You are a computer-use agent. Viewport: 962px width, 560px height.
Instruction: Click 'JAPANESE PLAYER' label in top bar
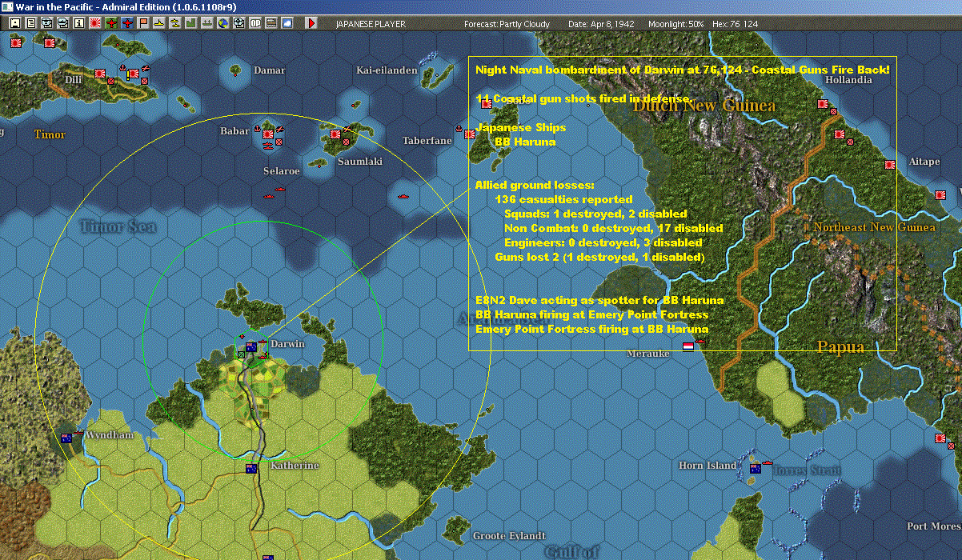pos(371,24)
